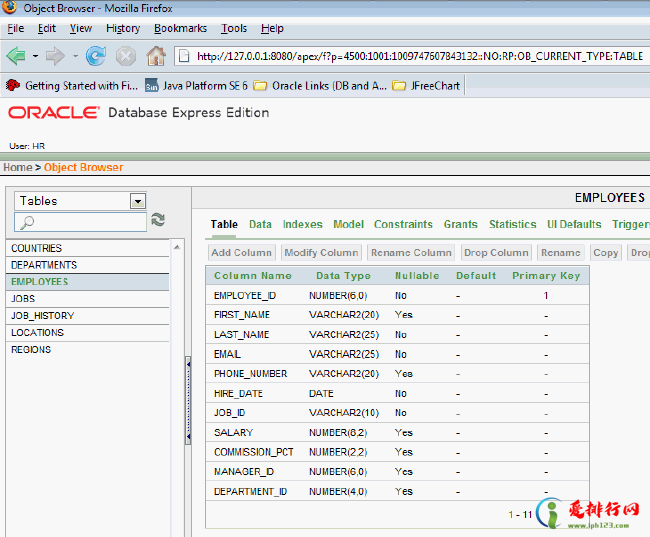Click the object search input field
Viewport: 650px width, 537px height.
[88, 221]
